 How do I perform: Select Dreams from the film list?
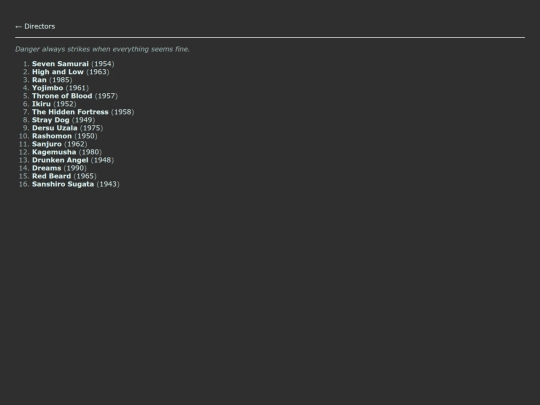[x=46, y=168]
